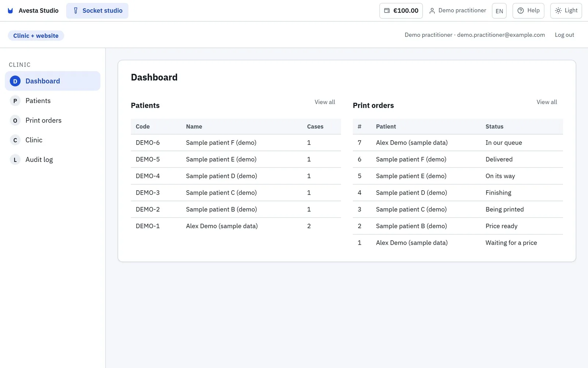Screen dimensions: 588x368
Task: Open Print orders in the sidebar
Action: pos(53,120)
